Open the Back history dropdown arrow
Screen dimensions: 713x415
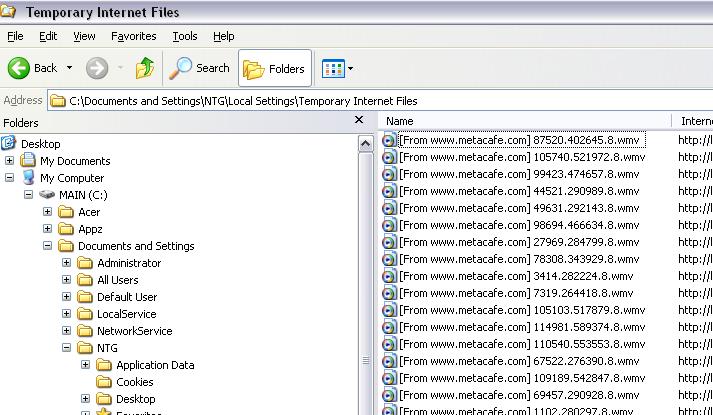[x=69, y=68]
